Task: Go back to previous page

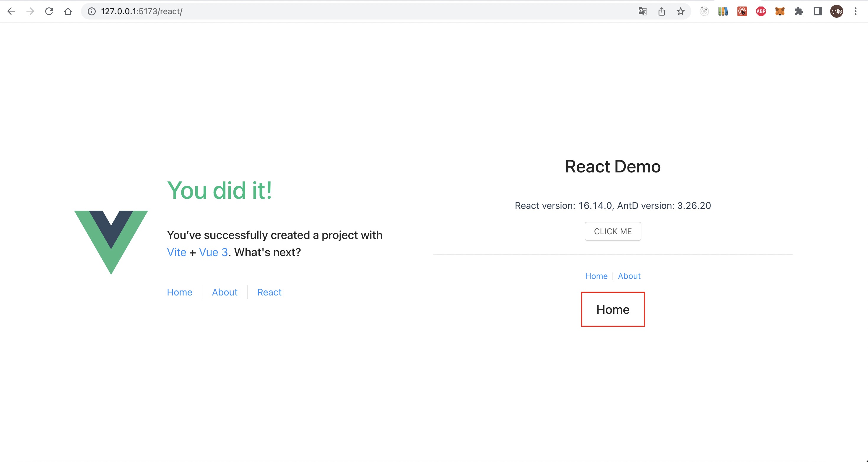Action: pyautogui.click(x=12, y=12)
